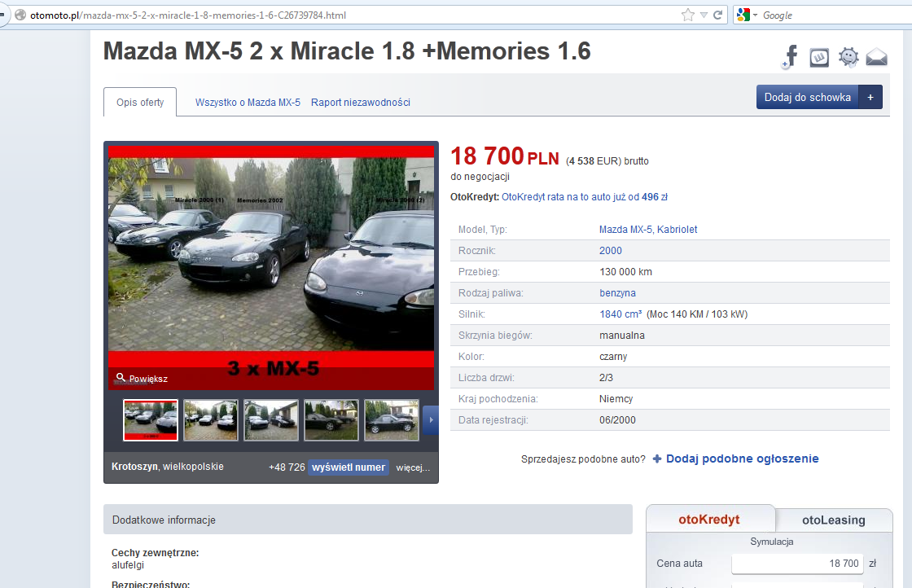This screenshot has width=912, height=588.
Task: Select the first thumbnail with red border
Action: coord(151,420)
